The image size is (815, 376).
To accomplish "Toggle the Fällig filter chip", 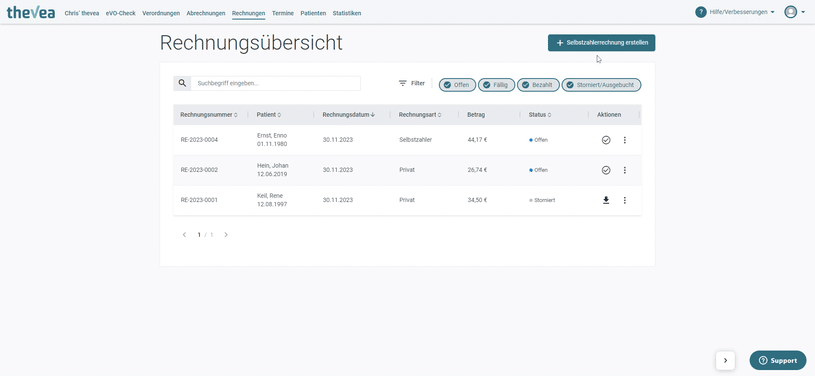I will 496,85.
